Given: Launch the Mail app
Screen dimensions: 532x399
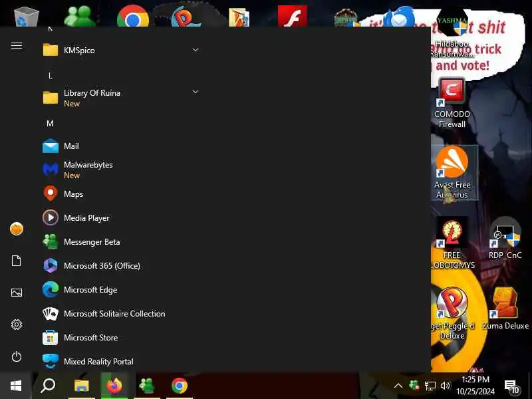Looking at the screenshot, I should tap(120, 146).
